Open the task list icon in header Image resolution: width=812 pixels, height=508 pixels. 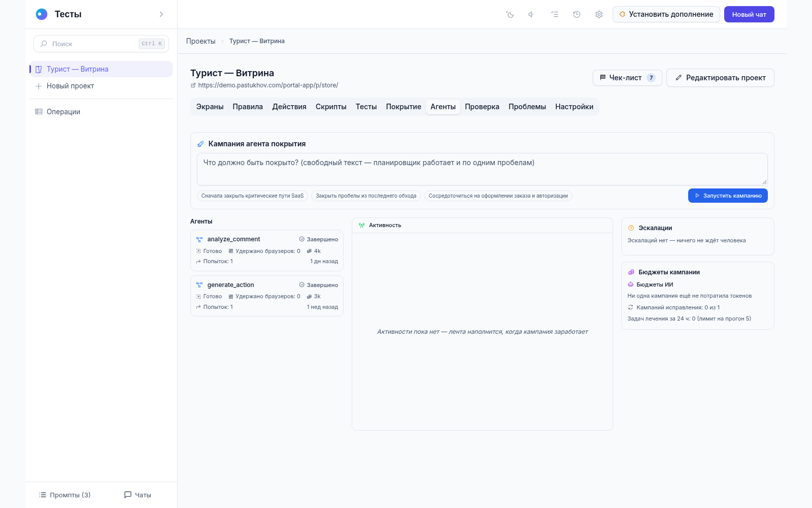click(555, 14)
